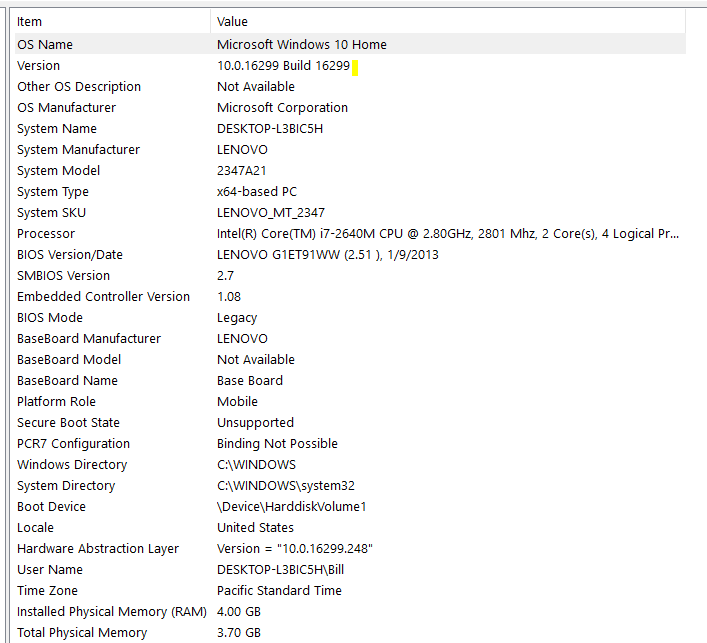This screenshot has width=707, height=643.
Task: Click the \Device\HarddiskVolume1 value
Action: (x=291, y=506)
